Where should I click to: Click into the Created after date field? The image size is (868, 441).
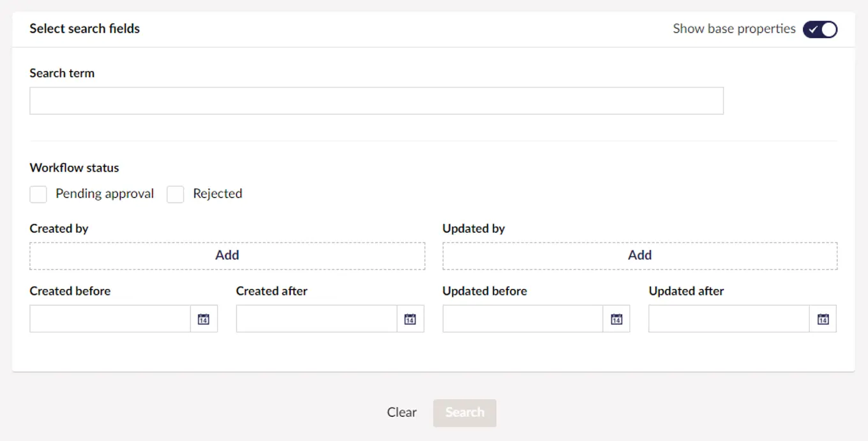(x=317, y=319)
